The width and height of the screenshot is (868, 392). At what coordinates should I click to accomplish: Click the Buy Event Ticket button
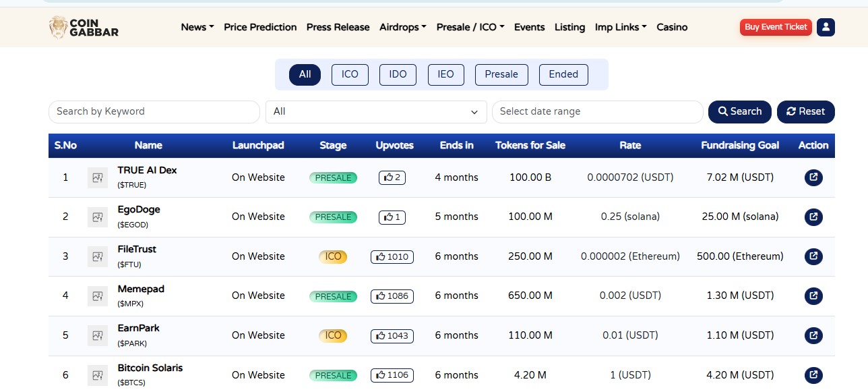tap(775, 27)
